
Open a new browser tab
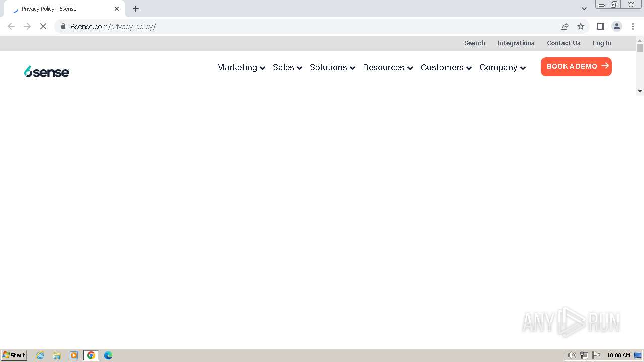(x=136, y=9)
